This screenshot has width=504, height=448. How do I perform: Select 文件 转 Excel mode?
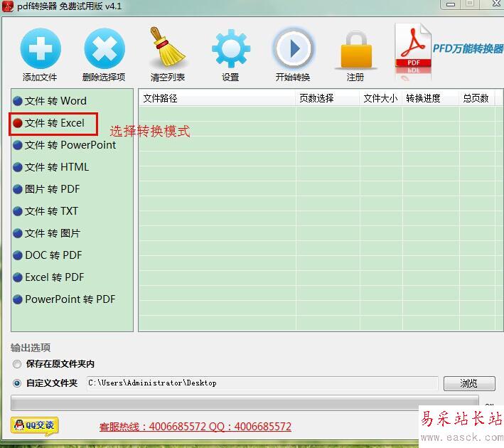tap(48, 123)
